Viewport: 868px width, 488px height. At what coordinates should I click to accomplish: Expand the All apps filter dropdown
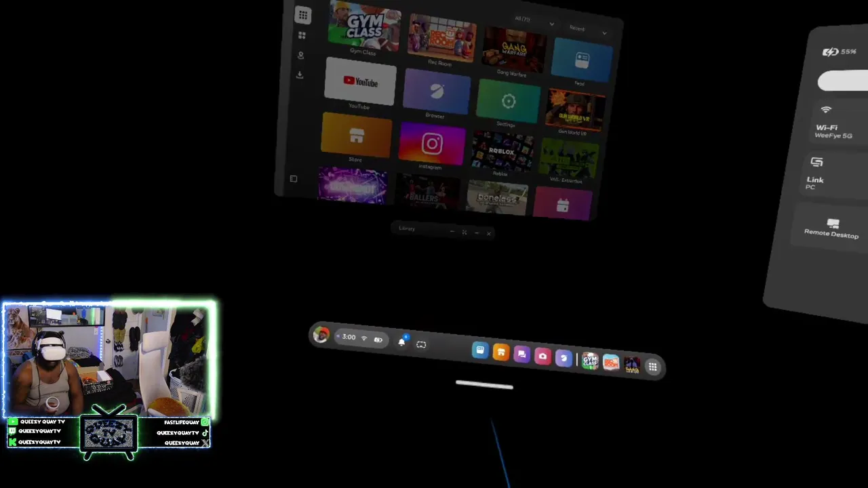pyautogui.click(x=534, y=21)
